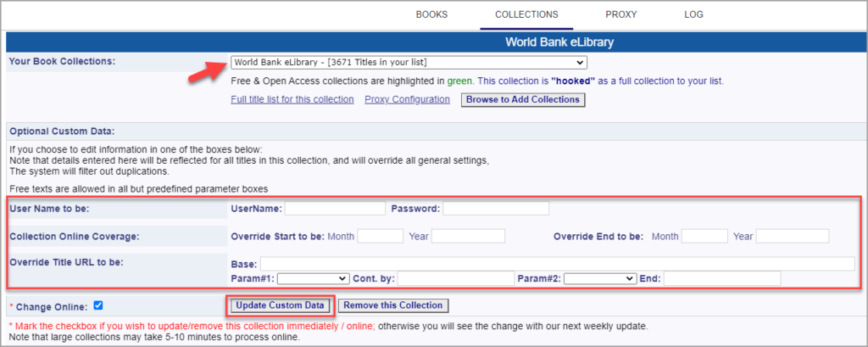The height and width of the screenshot is (347, 868).
Task: Click Remove this Collection button
Action: coord(393,305)
